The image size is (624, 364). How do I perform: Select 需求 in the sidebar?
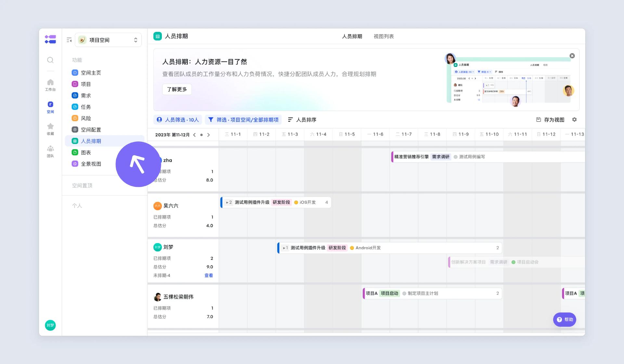86,95
